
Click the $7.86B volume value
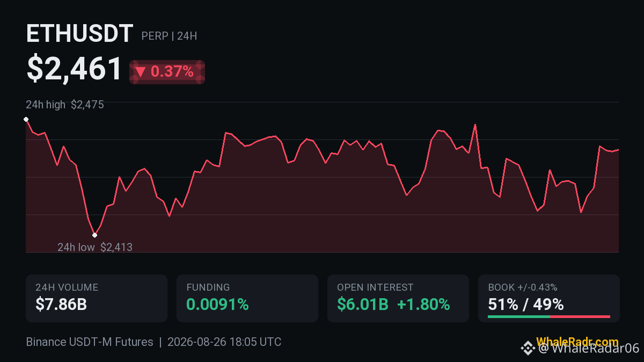61,305
